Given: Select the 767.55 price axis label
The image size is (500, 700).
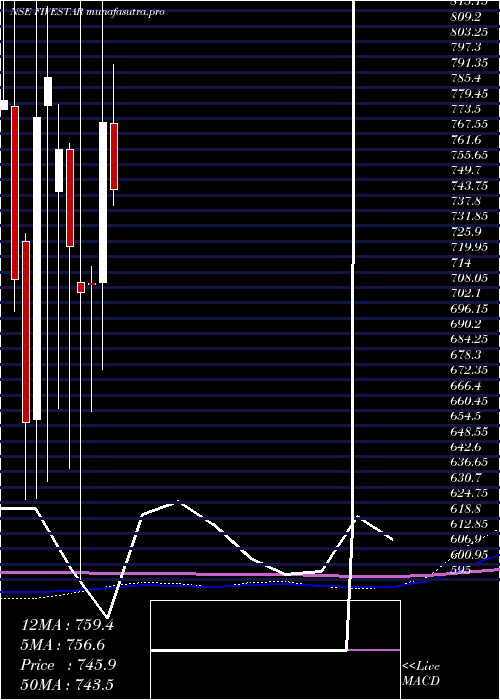Looking at the screenshot, I should point(468,125).
